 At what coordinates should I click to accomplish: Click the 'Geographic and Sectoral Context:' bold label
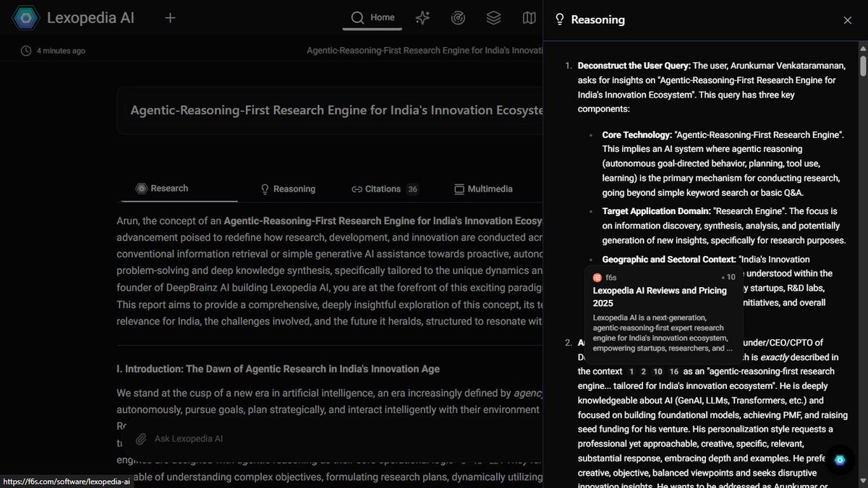coord(669,259)
